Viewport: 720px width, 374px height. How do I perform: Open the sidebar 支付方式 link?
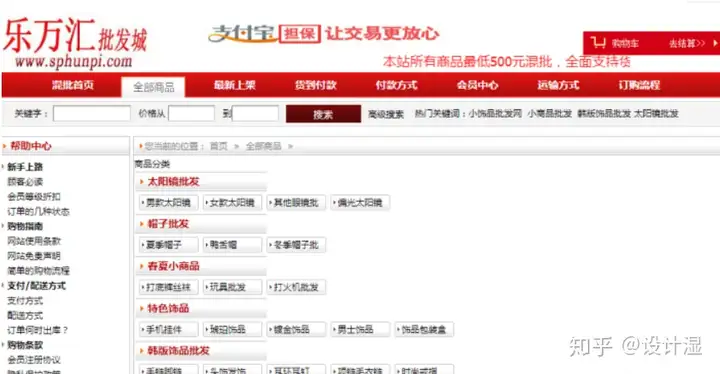click(25, 301)
